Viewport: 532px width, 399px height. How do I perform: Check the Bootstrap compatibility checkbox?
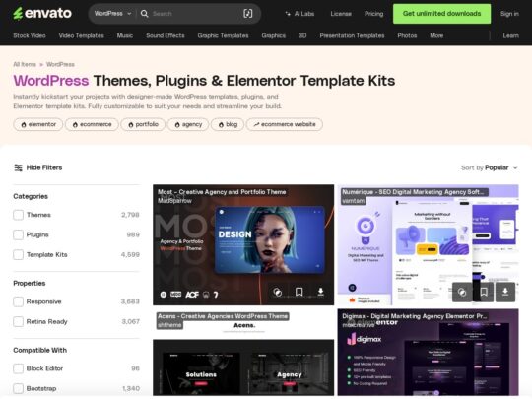[x=19, y=388]
